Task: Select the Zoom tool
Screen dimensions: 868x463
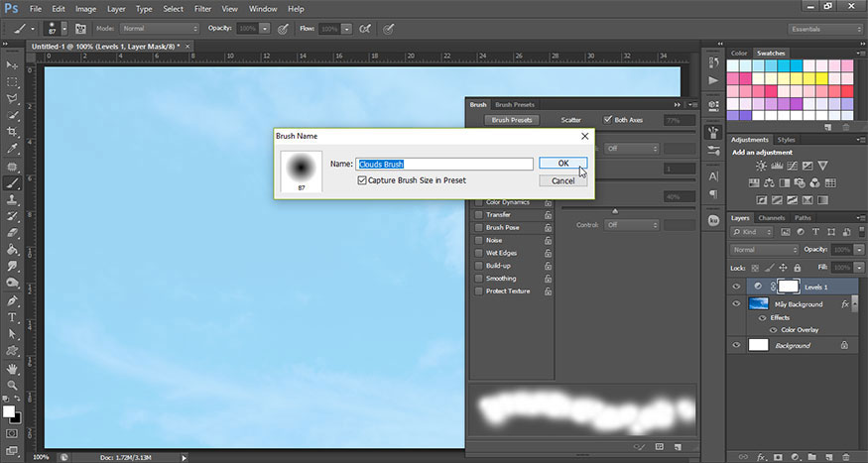Action: [x=13, y=385]
